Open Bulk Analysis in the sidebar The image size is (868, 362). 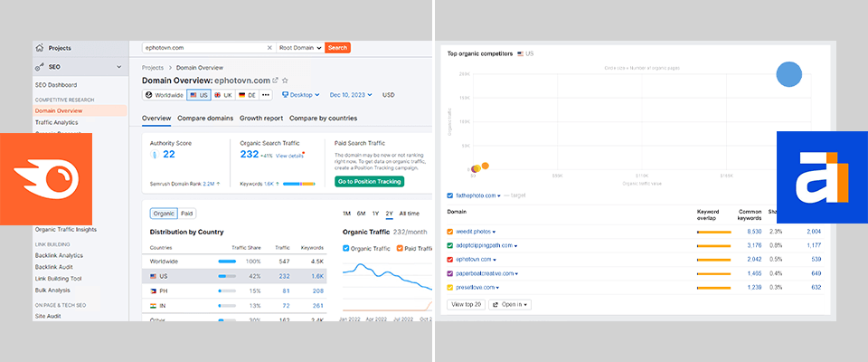(52, 290)
